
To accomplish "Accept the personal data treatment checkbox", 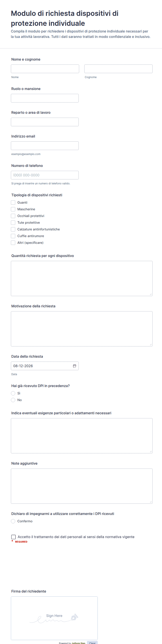I will (14, 537).
